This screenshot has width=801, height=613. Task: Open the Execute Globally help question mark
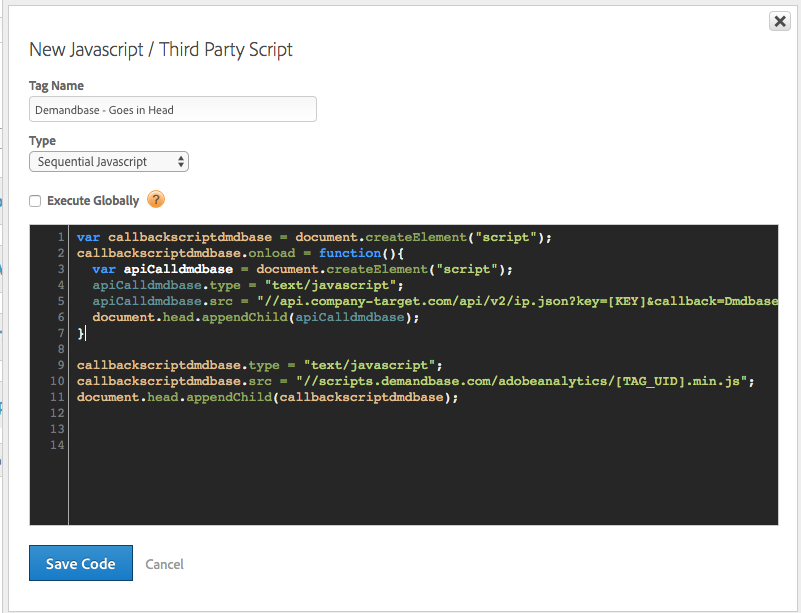pos(156,199)
